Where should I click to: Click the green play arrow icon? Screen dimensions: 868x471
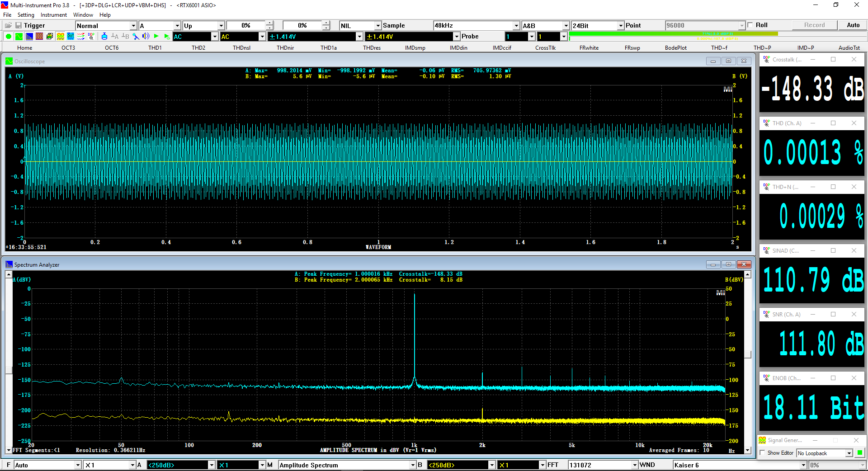tap(156, 37)
